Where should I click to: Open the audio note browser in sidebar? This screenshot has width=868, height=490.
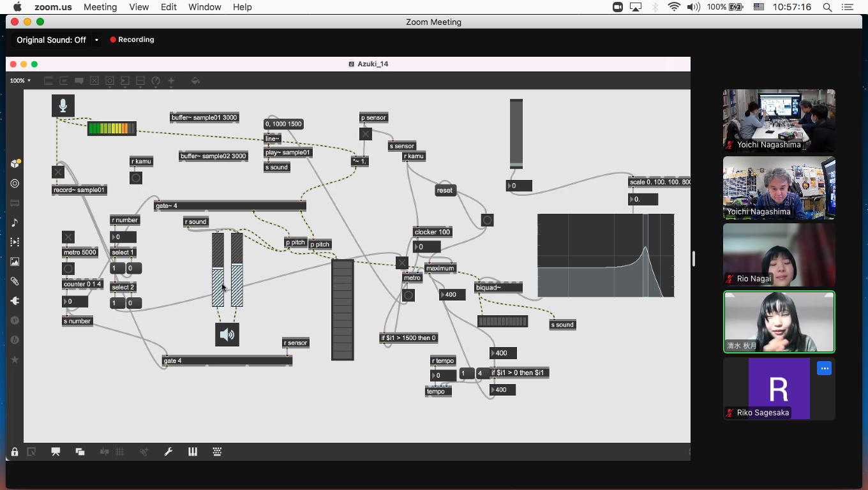(15, 223)
